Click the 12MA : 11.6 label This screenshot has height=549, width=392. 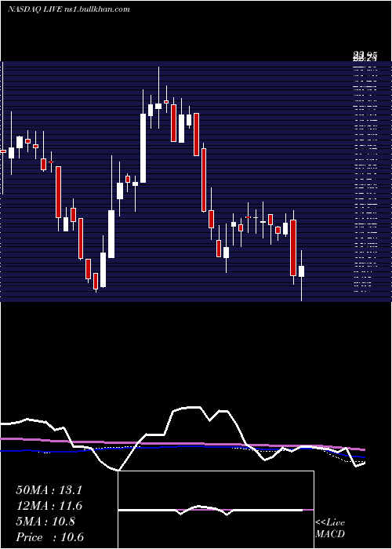coord(49,506)
